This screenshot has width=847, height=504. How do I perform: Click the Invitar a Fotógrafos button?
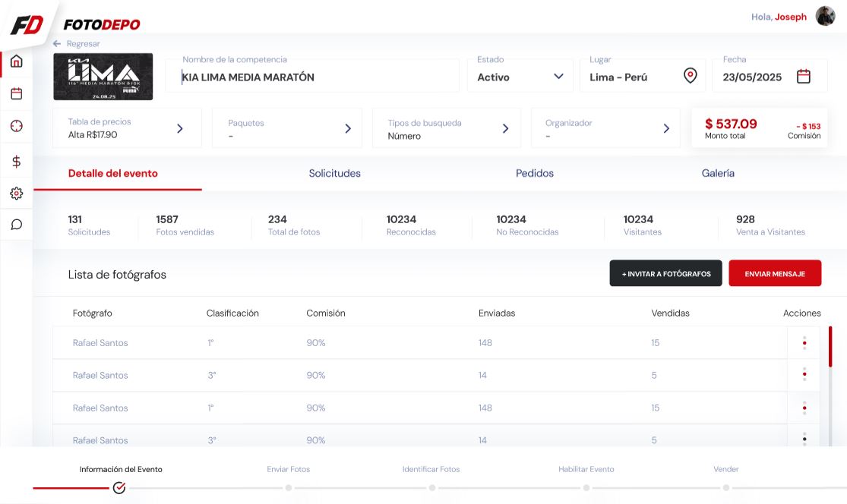click(x=665, y=273)
